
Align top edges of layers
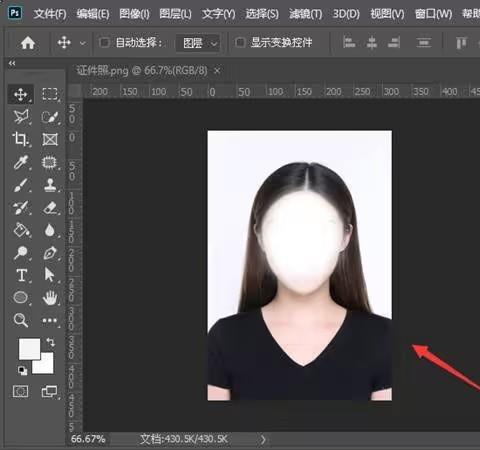(461, 43)
